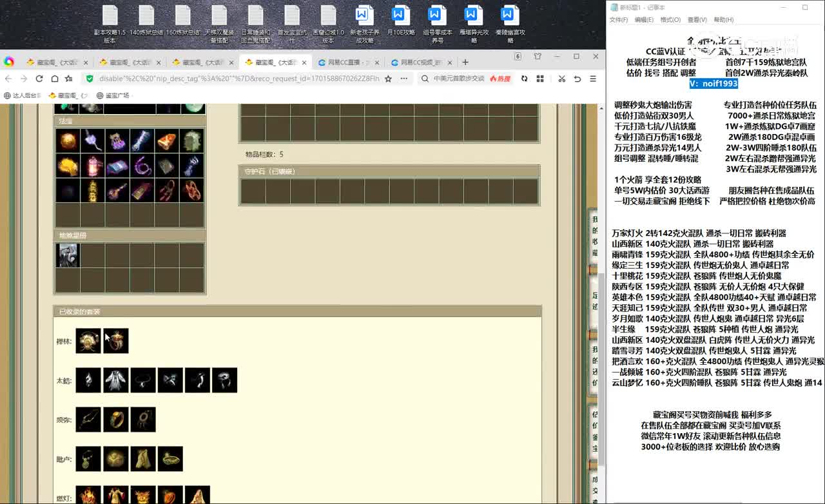Click the scissors screenshot tool icon
825x504 pixels.
tap(561, 79)
